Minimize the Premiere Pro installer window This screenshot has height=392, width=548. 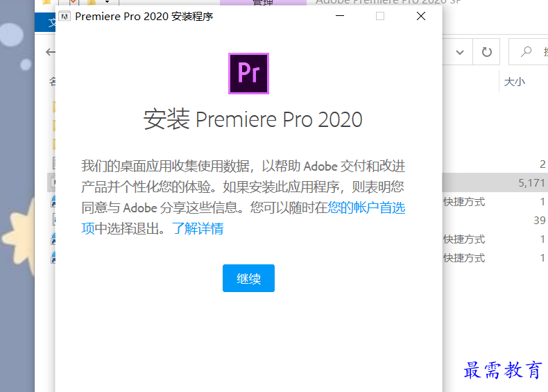340,16
